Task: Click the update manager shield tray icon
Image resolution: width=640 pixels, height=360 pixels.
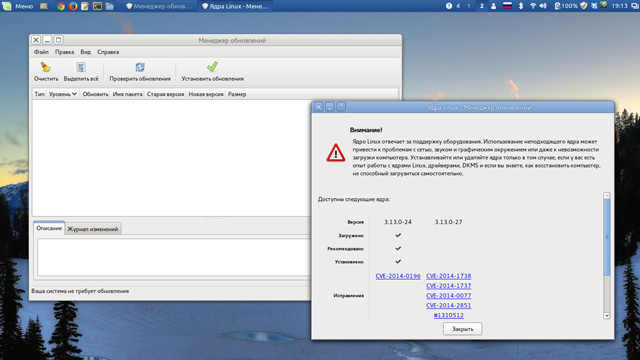Action: coord(584,6)
